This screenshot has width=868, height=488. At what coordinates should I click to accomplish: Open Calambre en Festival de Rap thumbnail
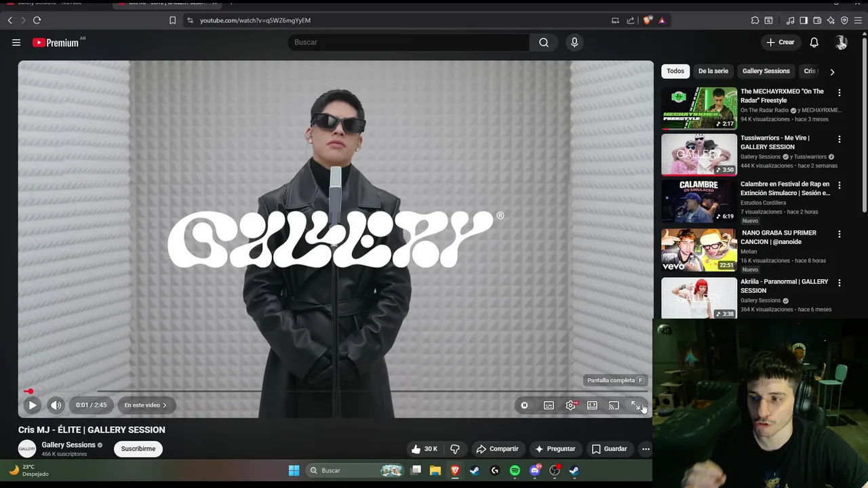[x=699, y=201]
